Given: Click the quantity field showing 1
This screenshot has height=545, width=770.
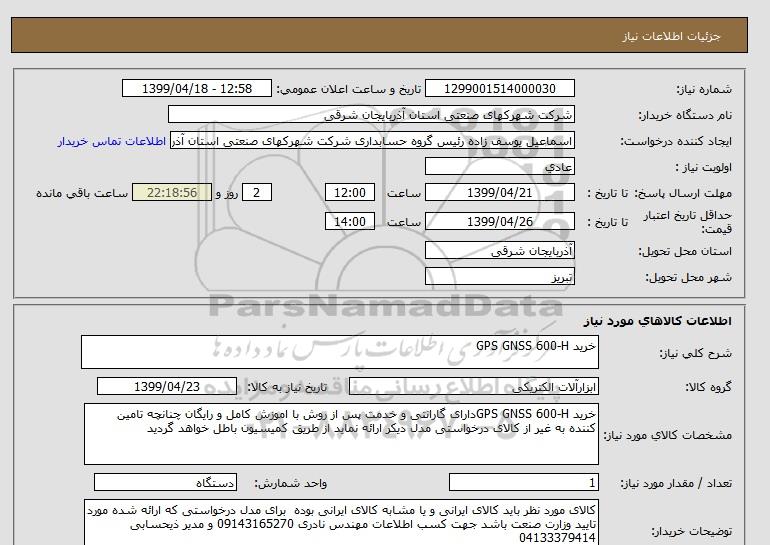Looking at the screenshot, I should 523,483.
